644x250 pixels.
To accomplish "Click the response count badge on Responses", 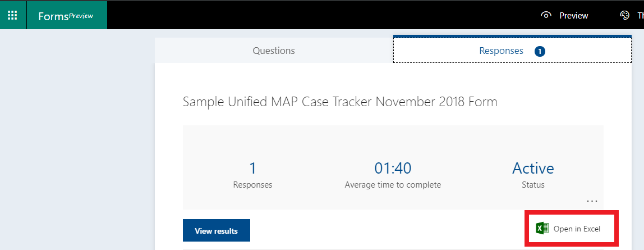I will [540, 51].
